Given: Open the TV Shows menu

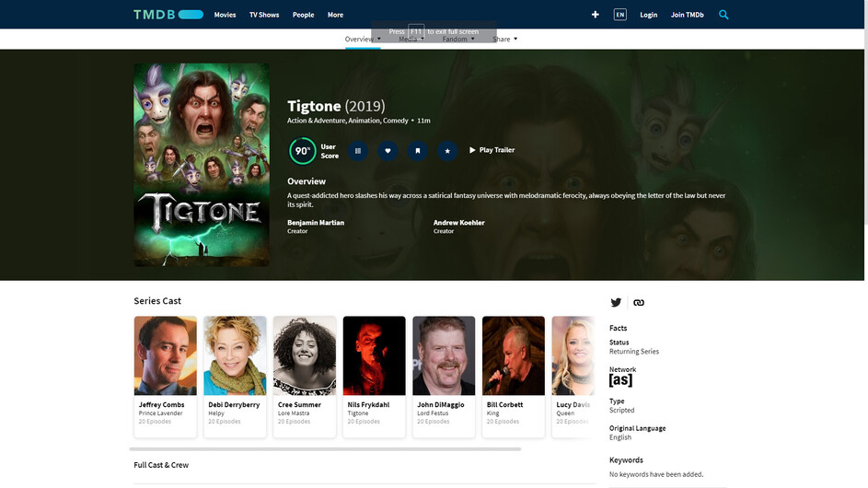Looking at the screenshot, I should [x=264, y=15].
